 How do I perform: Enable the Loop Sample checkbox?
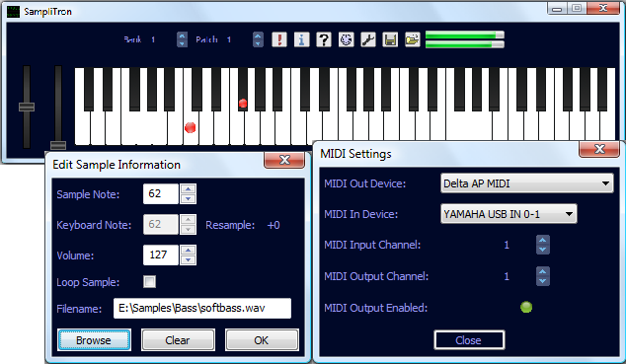click(150, 282)
